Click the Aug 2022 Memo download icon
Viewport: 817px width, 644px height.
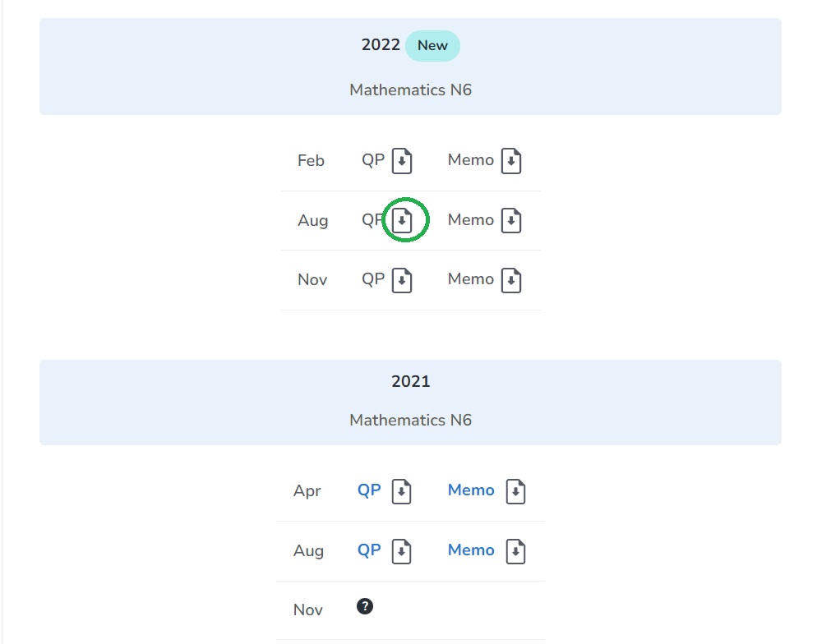[511, 220]
